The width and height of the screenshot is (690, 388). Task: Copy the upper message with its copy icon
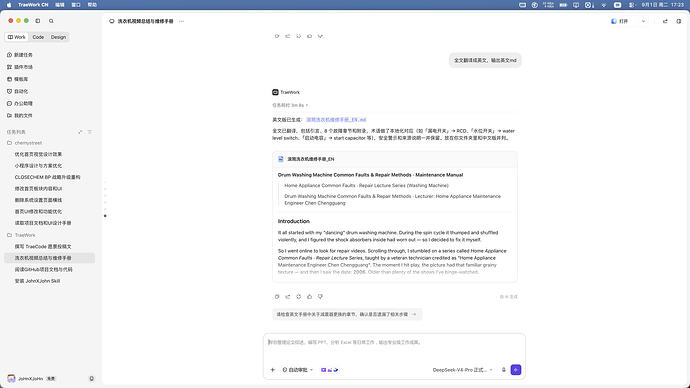277,36
